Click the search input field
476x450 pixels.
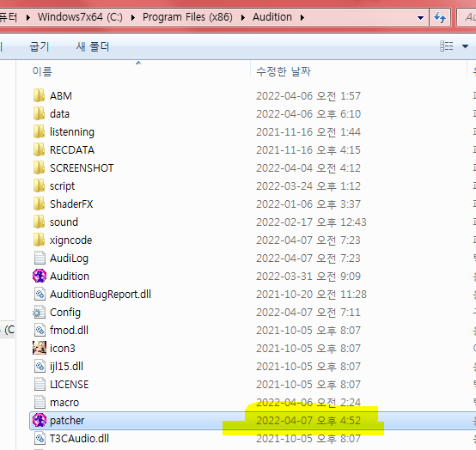point(467,17)
